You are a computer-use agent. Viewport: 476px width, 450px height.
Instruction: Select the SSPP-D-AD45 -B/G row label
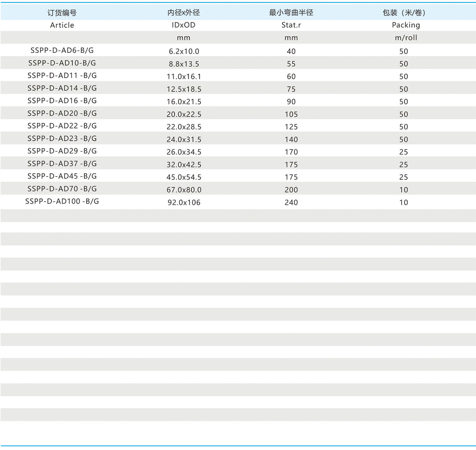62,176
